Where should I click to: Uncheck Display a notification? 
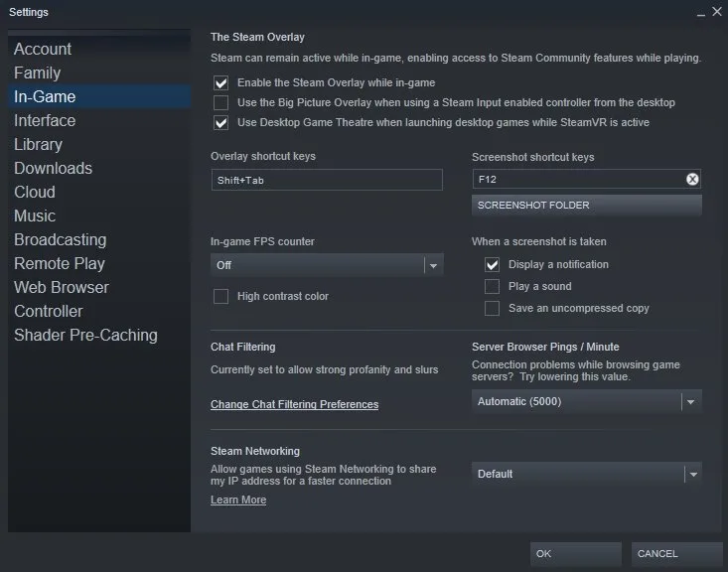pyautogui.click(x=493, y=264)
